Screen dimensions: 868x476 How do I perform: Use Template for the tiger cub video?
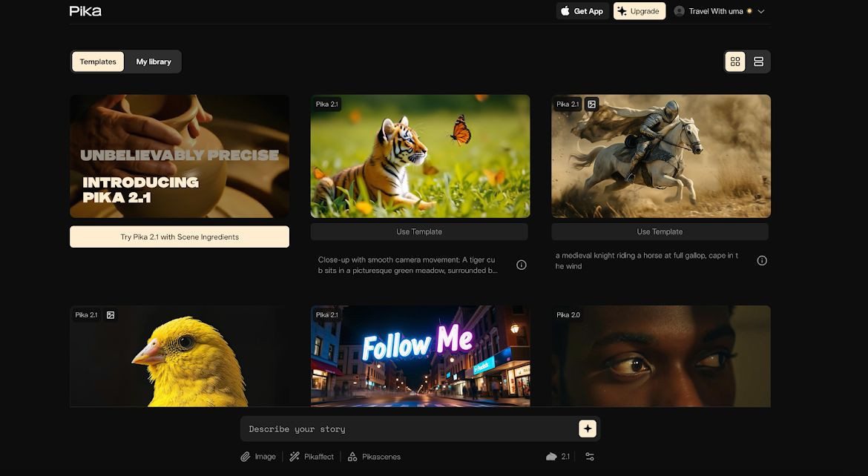pos(419,231)
